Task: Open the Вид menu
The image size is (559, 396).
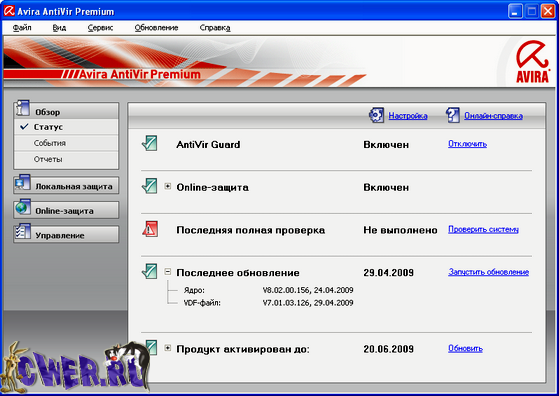Action: click(59, 28)
